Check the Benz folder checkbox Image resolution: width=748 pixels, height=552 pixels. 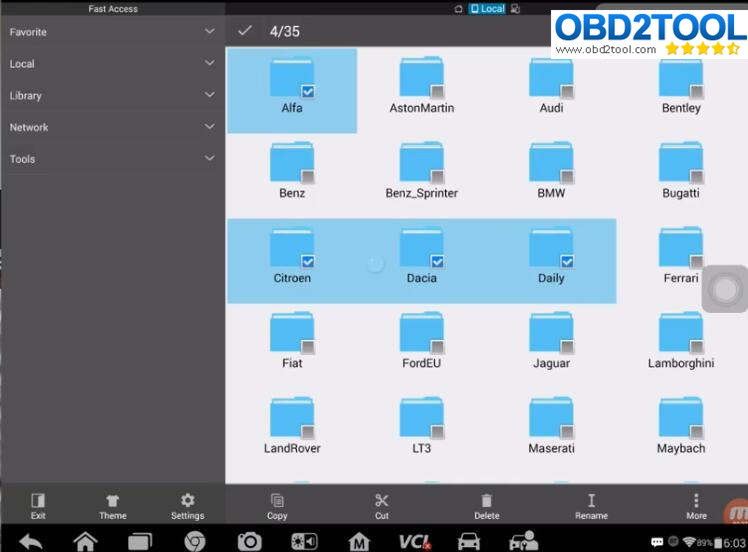tap(308, 177)
